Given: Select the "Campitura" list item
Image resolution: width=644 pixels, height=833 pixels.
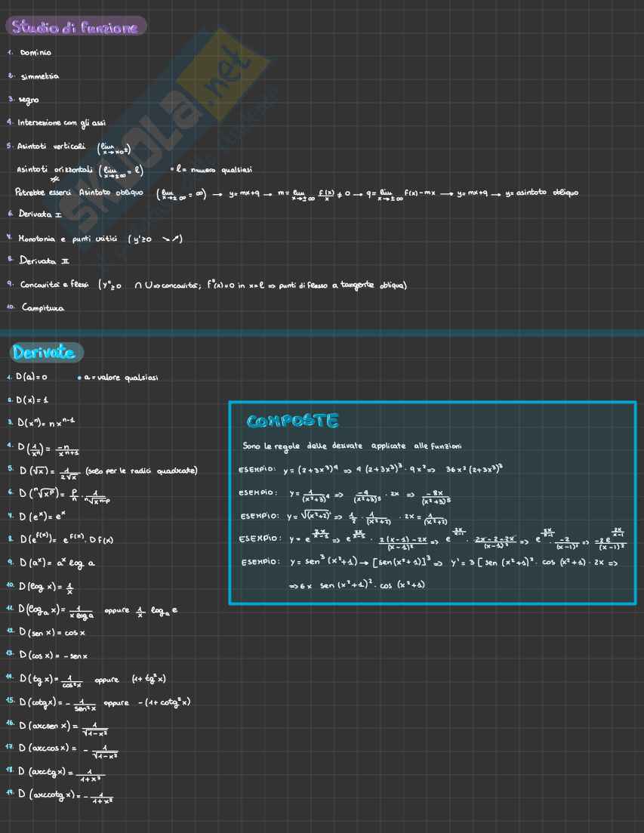Looking at the screenshot, I should coord(42,308).
